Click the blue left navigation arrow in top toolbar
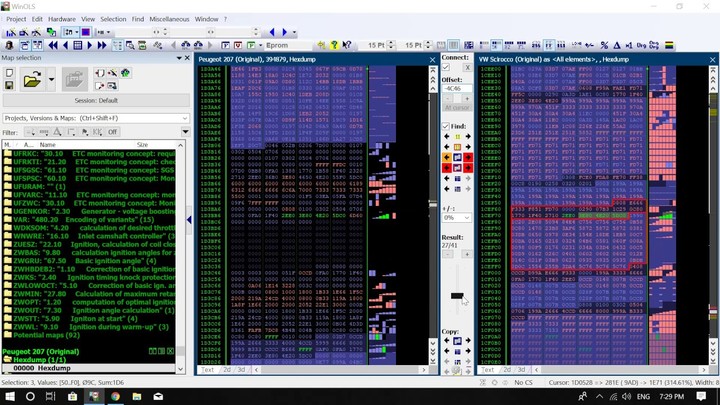The height and width of the screenshot is (405, 720). click(x=272, y=32)
